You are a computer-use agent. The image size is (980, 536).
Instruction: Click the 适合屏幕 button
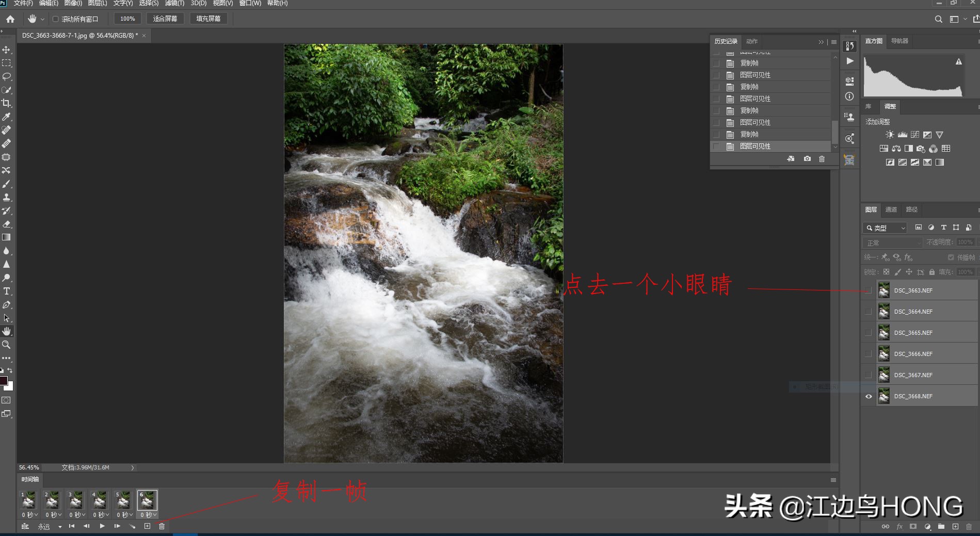(x=165, y=18)
